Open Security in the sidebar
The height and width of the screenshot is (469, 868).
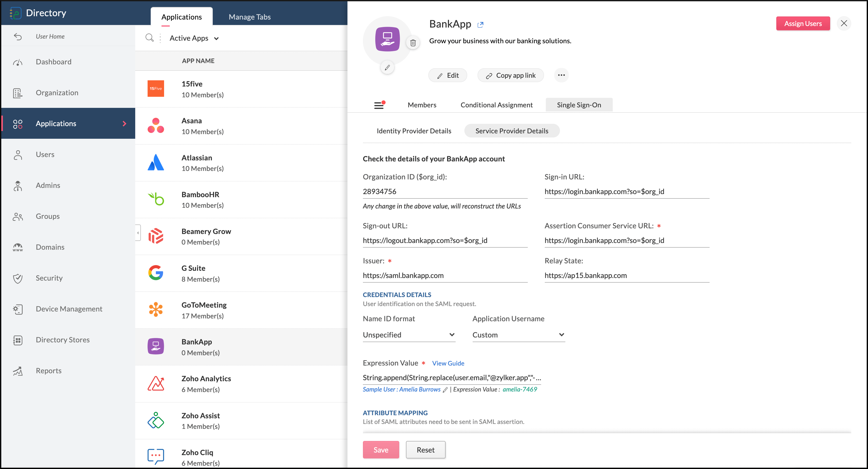pos(49,278)
